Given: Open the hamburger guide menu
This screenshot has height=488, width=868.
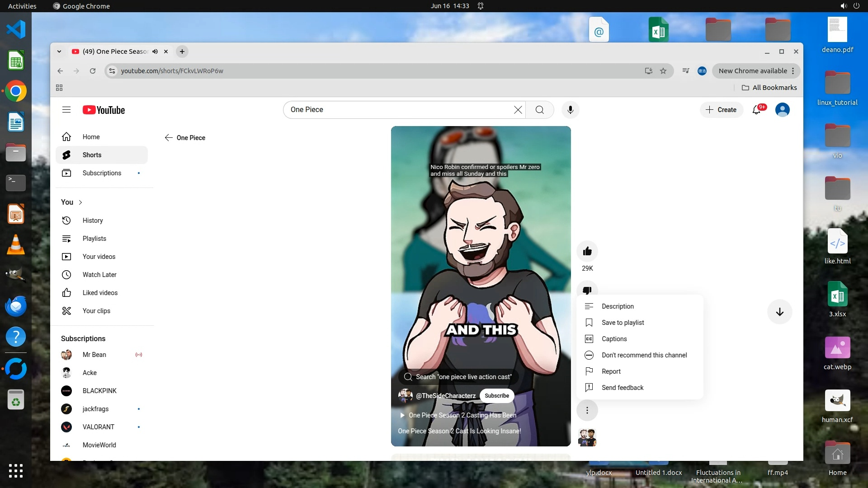Looking at the screenshot, I should coord(66,110).
